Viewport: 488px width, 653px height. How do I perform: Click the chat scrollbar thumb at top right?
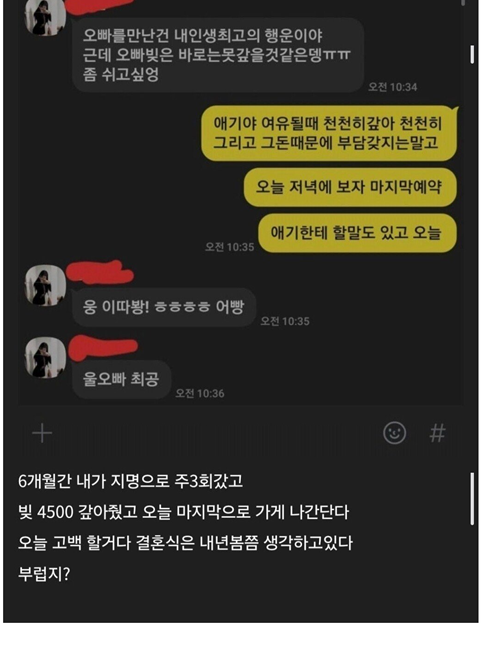click(472, 55)
